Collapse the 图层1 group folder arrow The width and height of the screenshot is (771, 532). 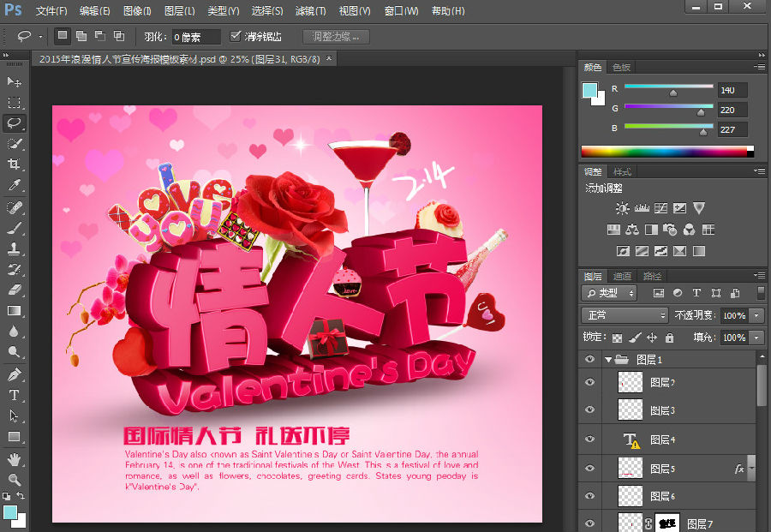point(608,360)
